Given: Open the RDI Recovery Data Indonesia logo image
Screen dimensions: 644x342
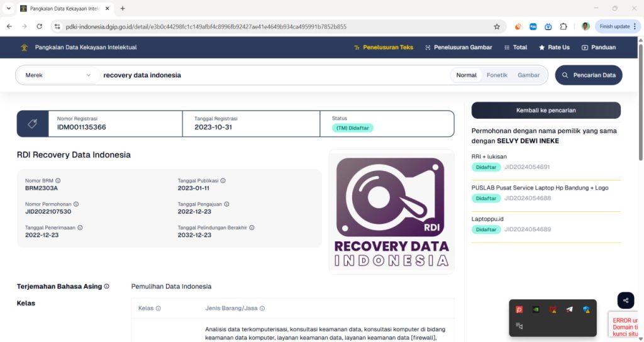Looking at the screenshot, I should point(391,212).
